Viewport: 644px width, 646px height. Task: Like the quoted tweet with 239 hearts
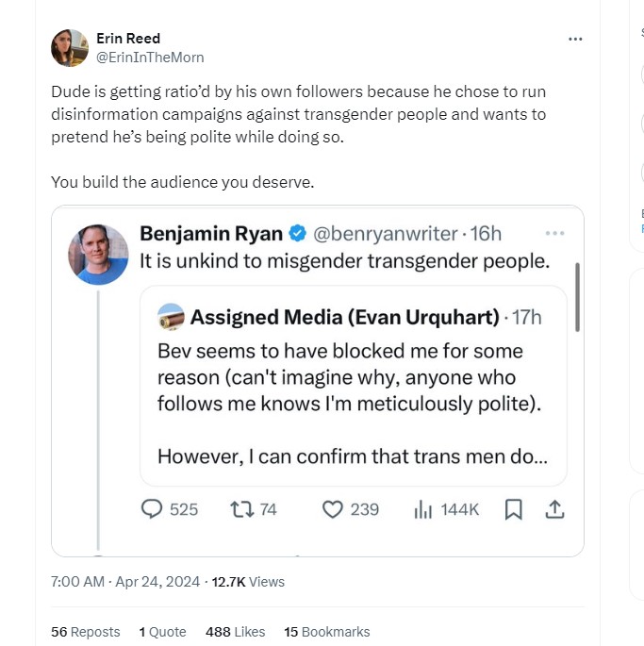333,509
